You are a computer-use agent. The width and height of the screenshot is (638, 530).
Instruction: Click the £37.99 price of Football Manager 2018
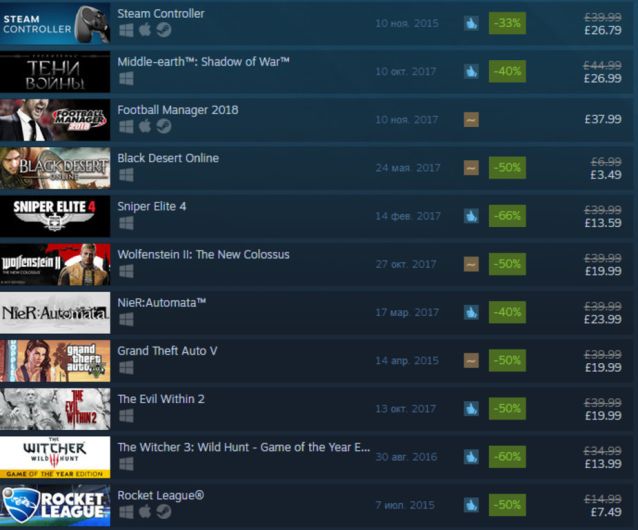(x=603, y=119)
